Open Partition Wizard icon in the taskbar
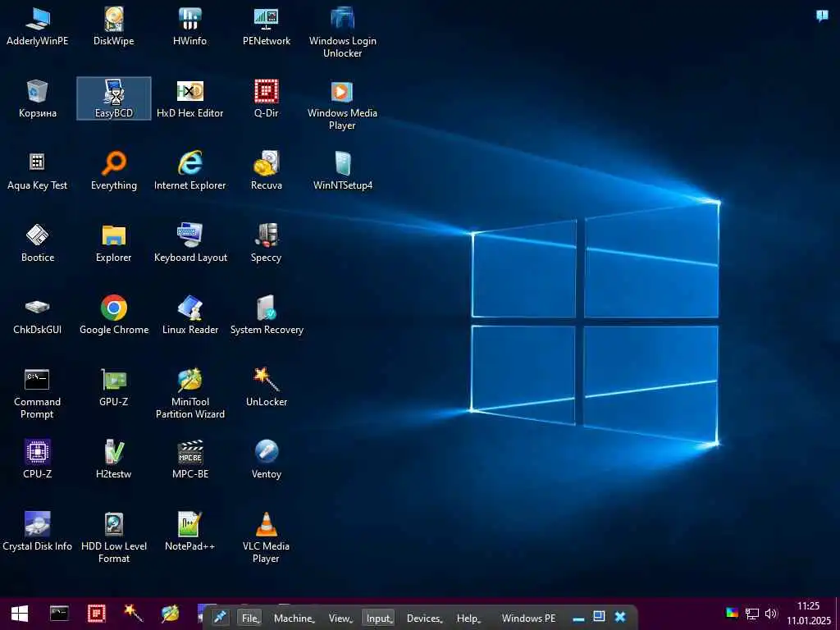This screenshot has height=630, width=840. pos(171,614)
